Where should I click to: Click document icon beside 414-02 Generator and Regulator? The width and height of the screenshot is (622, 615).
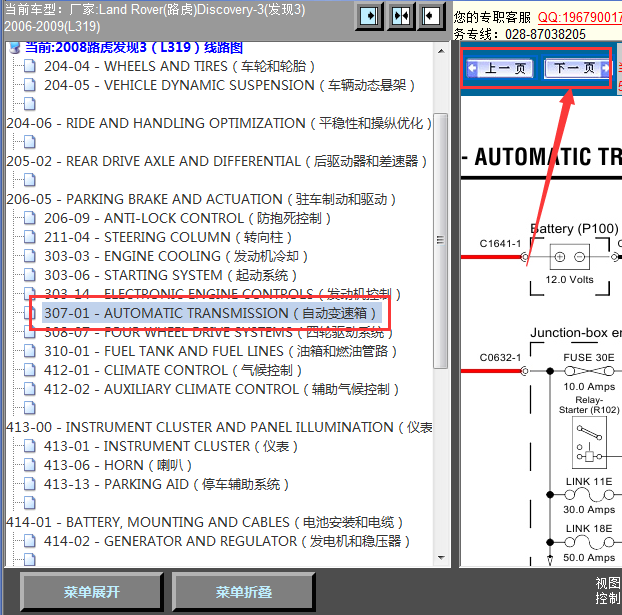click(x=30, y=540)
